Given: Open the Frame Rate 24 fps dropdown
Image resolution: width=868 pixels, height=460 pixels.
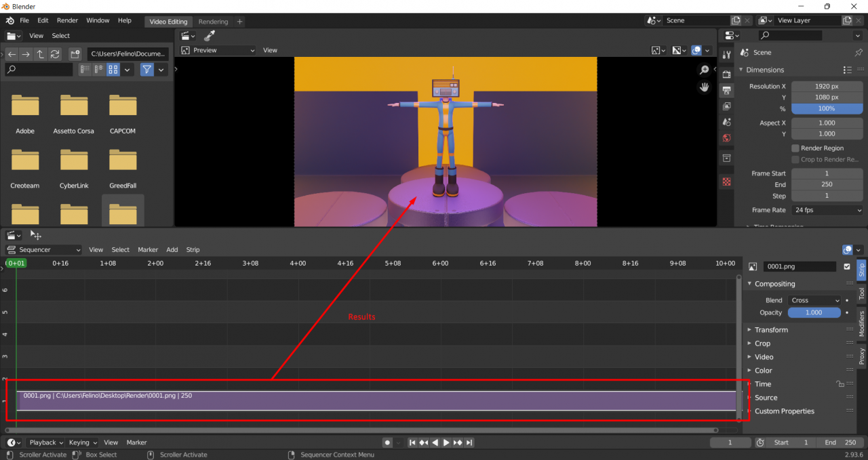Looking at the screenshot, I should click(x=827, y=210).
